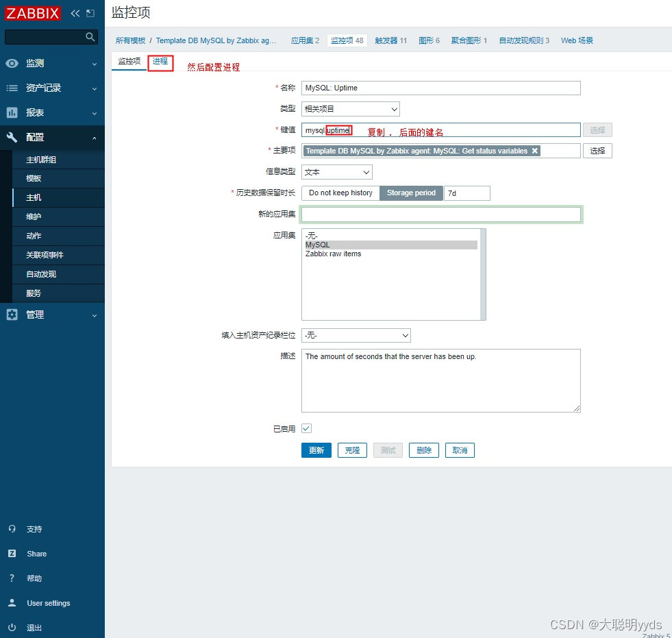This screenshot has width=672, height=638.
Task: Switch to the 监控项 form tab
Action: (x=129, y=61)
